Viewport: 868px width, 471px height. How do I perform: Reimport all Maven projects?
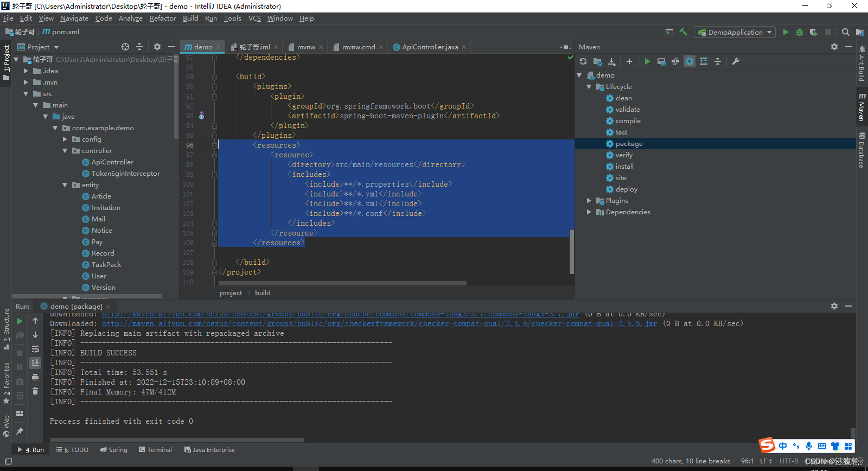point(583,61)
